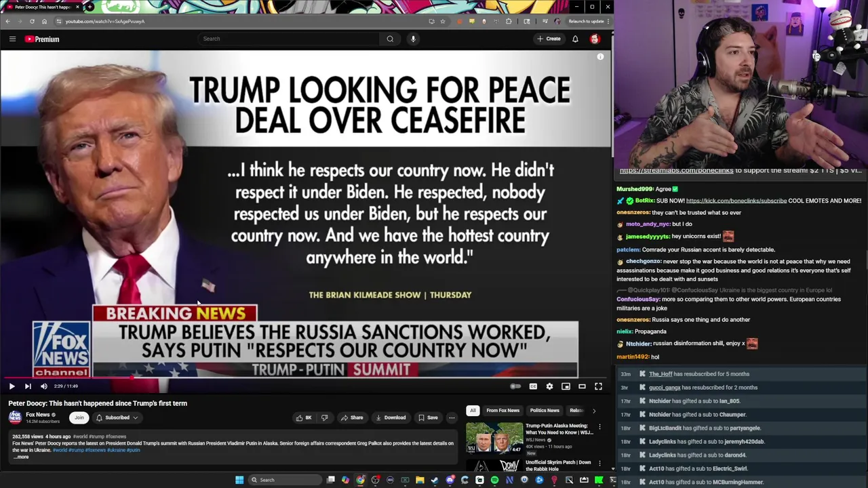Expand the description with ...more
Image resolution: width=868 pixels, height=488 pixels.
pyautogui.click(x=20, y=457)
